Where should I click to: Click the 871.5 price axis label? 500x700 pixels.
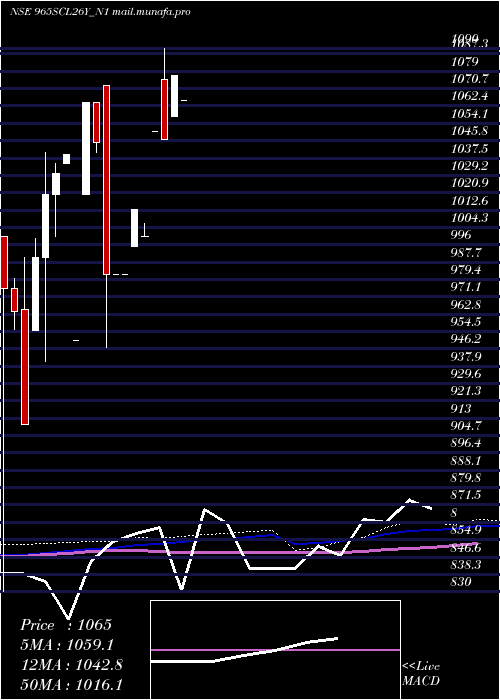(467, 495)
